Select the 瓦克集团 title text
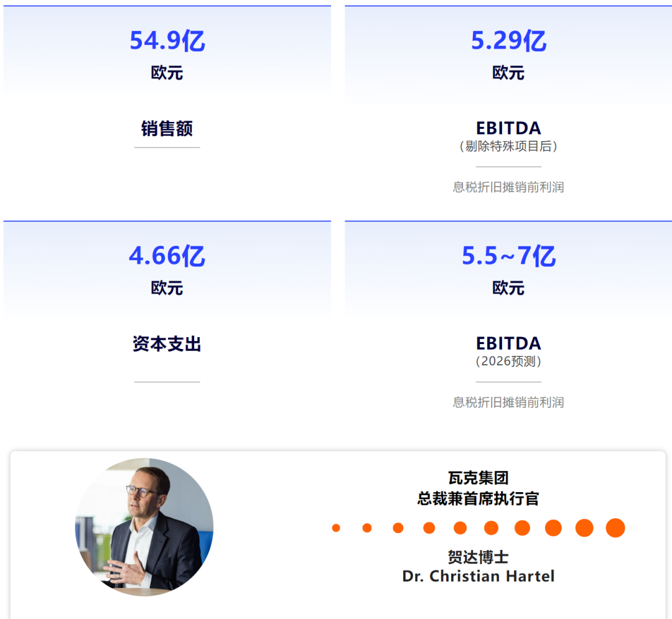The height and width of the screenshot is (619, 672). point(478,478)
